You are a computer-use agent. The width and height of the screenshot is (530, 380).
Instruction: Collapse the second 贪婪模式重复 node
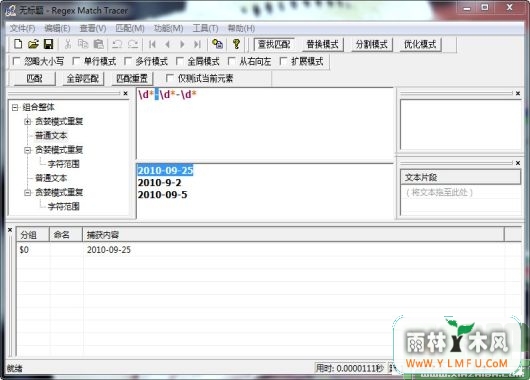(28, 150)
